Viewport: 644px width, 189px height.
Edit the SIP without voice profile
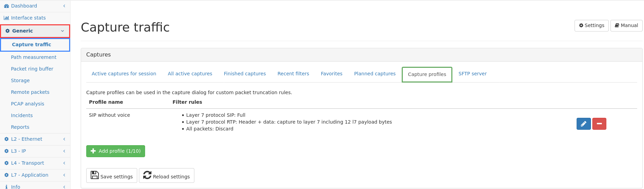coord(583,124)
